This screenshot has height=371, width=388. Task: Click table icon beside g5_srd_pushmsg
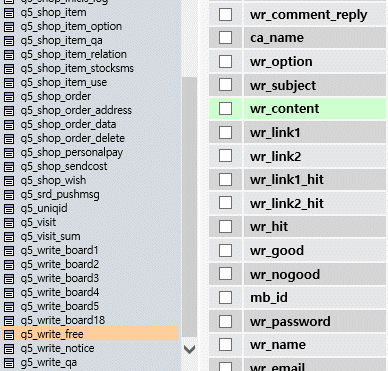click(x=9, y=195)
